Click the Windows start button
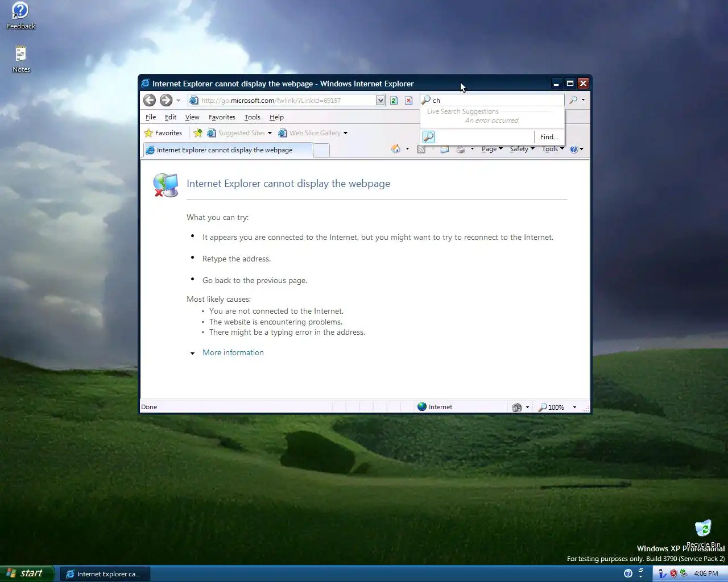 27,573
